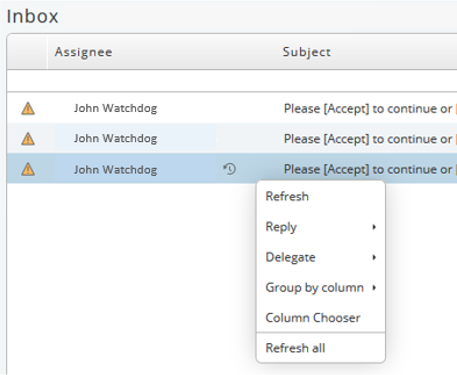The image size is (457, 375).
Task: Expand the Delegate submenu arrow
Action: [374, 257]
